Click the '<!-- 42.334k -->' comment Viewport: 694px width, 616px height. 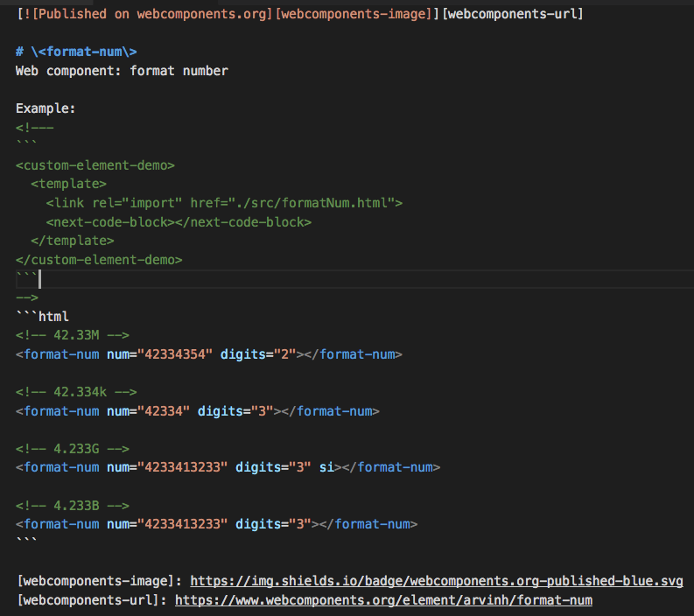click(76, 392)
